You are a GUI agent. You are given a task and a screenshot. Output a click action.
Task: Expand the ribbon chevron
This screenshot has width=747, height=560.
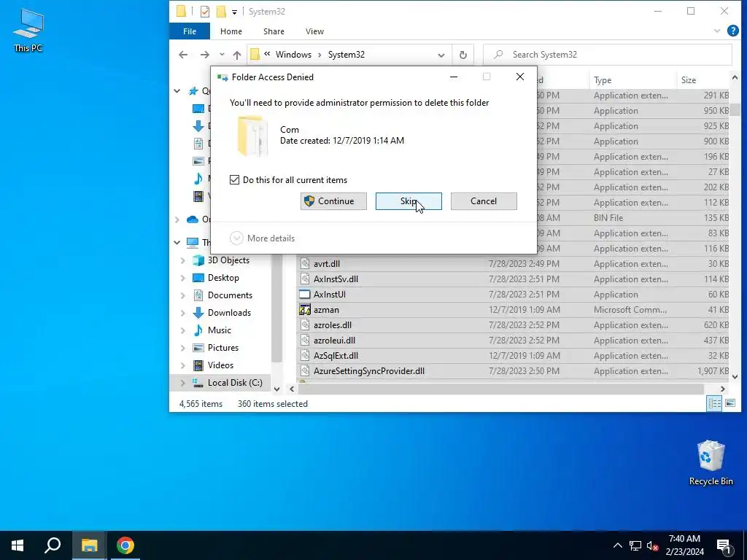[x=717, y=31]
